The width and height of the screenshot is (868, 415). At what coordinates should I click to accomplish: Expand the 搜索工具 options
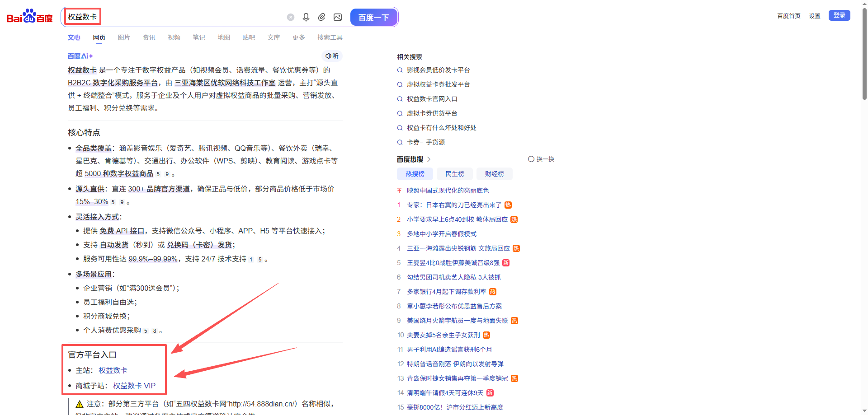click(330, 37)
